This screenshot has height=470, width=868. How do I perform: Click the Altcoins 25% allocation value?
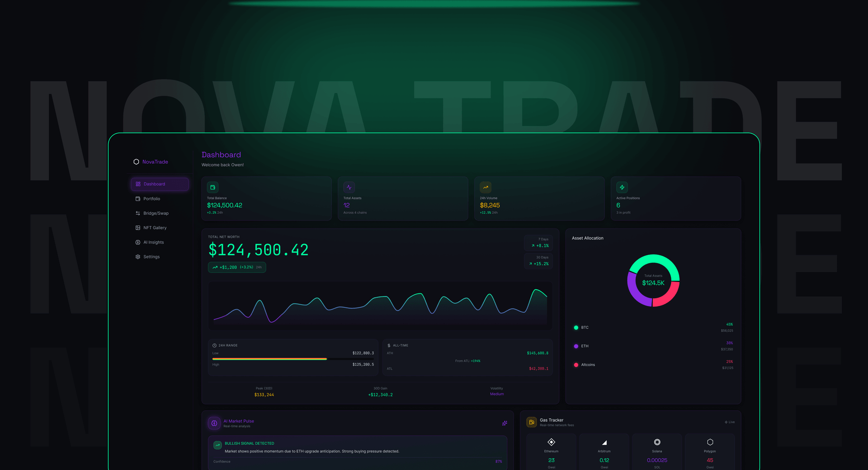(730, 362)
